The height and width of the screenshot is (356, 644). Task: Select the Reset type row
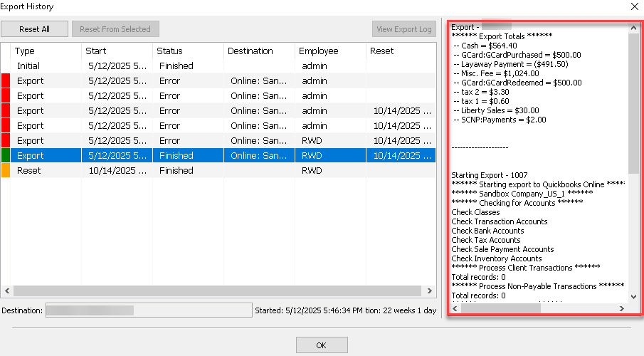pyautogui.click(x=218, y=171)
